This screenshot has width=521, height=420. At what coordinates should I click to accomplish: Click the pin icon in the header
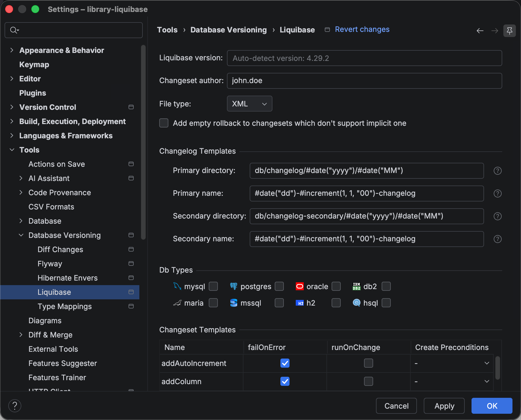click(510, 30)
